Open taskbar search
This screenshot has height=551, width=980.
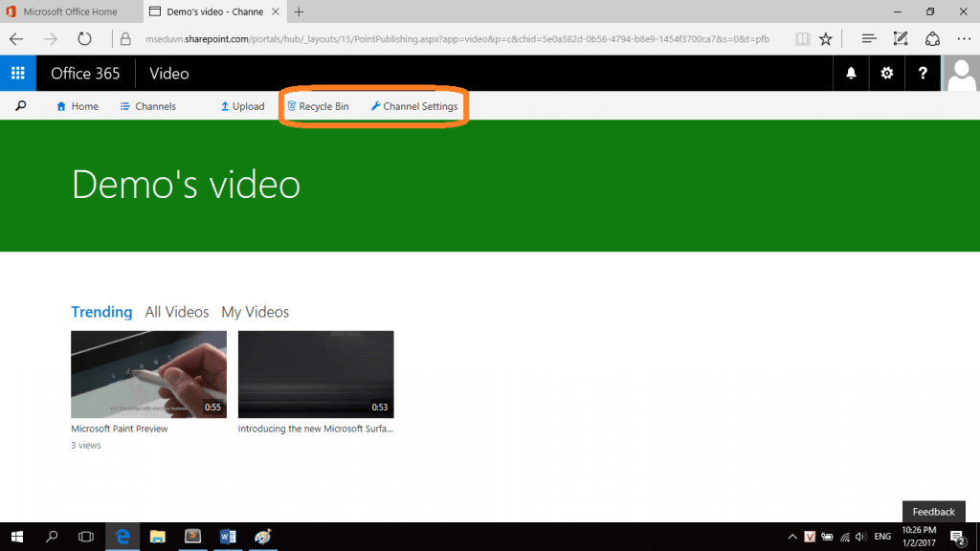click(x=52, y=537)
